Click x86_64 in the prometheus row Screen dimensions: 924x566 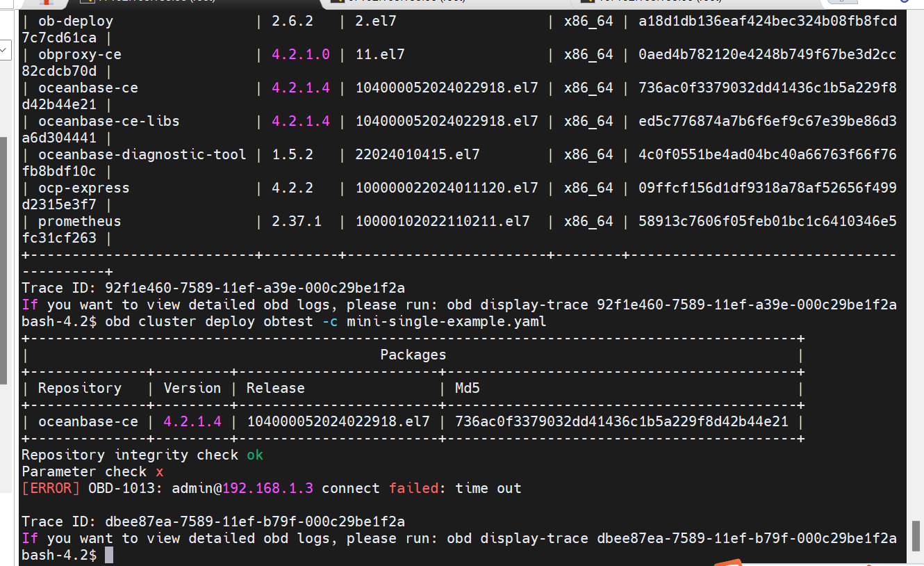point(588,221)
